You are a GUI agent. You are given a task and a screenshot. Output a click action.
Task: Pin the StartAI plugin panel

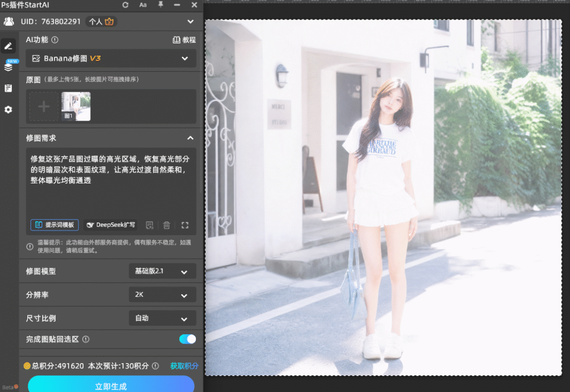160,4
